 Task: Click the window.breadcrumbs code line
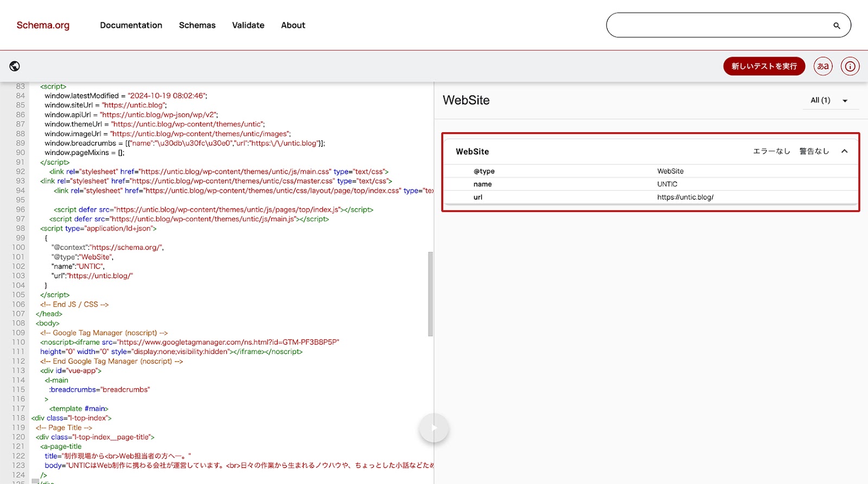pyautogui.click(x=185, y=143)
